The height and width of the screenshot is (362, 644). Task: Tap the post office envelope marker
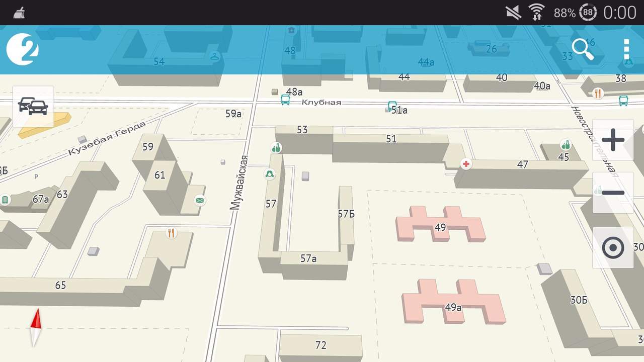tap(200, 201)
